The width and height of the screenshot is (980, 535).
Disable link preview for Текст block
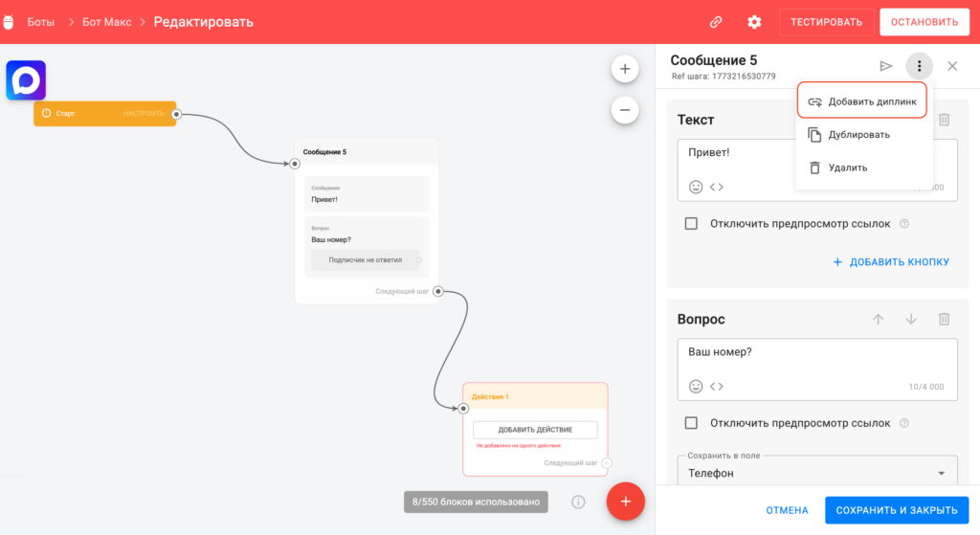tap(691, 224)
